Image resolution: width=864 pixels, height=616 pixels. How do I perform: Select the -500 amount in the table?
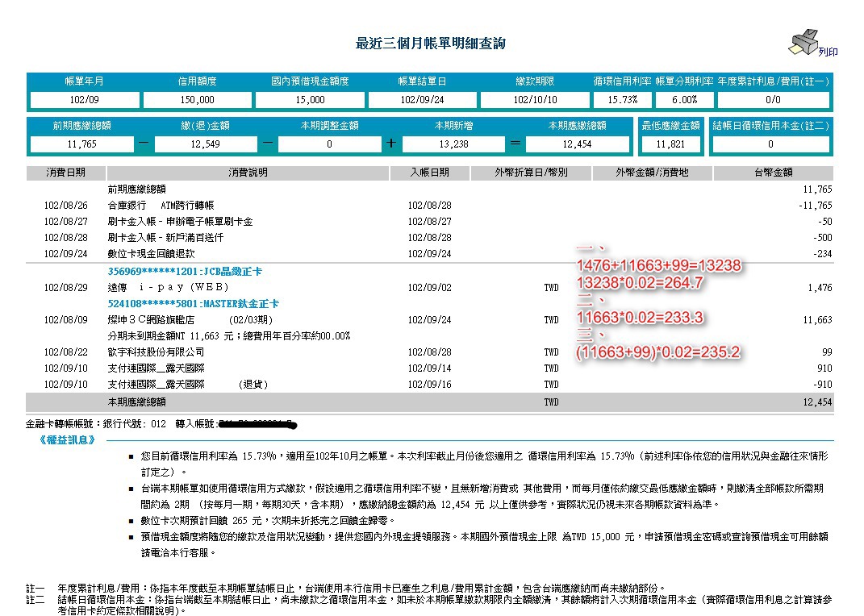coord(823,237)
